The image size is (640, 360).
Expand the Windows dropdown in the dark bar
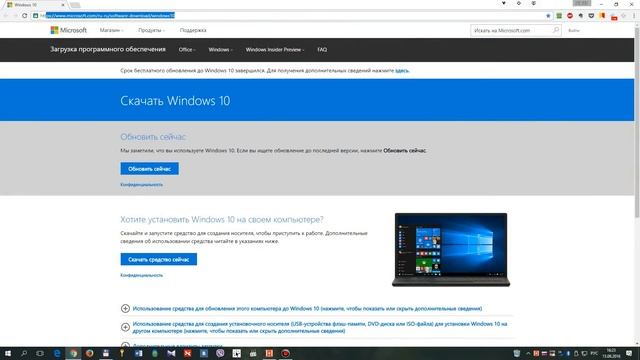pyautogui.click(x=220, y=49)
